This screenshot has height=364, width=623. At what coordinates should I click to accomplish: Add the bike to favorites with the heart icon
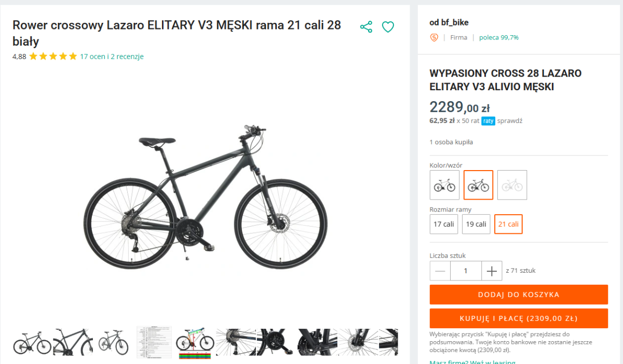(x=388, y=27)
